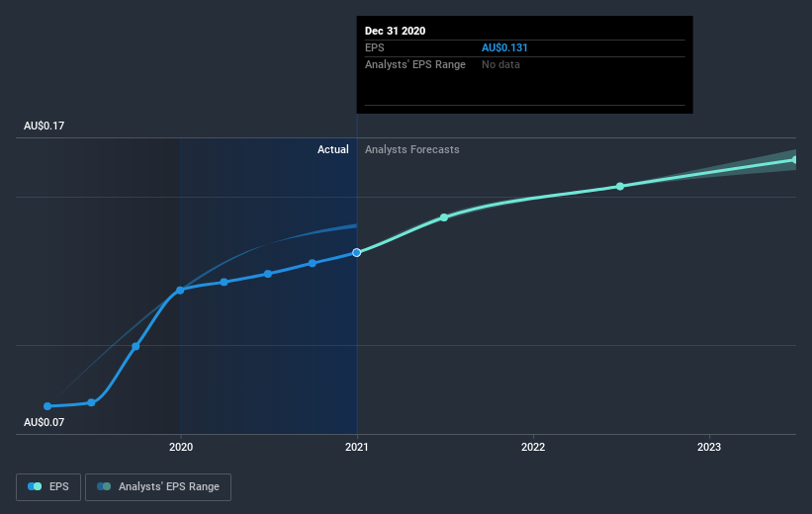Click the "Actual" section label
812x514 pixels.
click(x=332, y=149)
